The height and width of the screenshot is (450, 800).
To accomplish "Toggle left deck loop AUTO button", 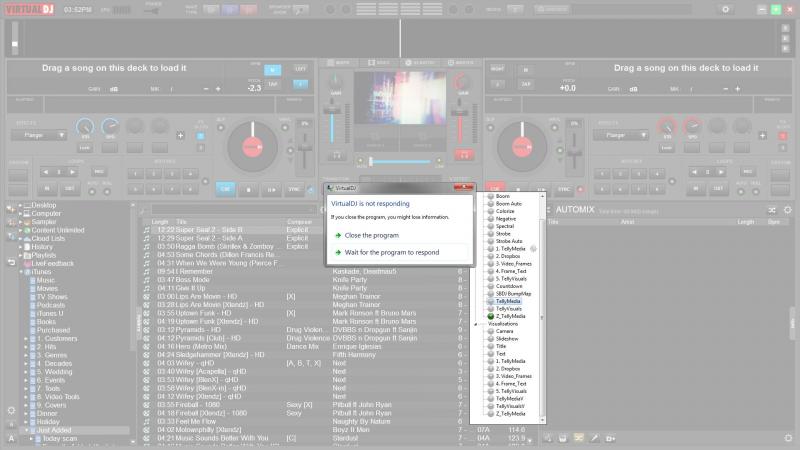I will pyautogui.click(x=92, y=192).
